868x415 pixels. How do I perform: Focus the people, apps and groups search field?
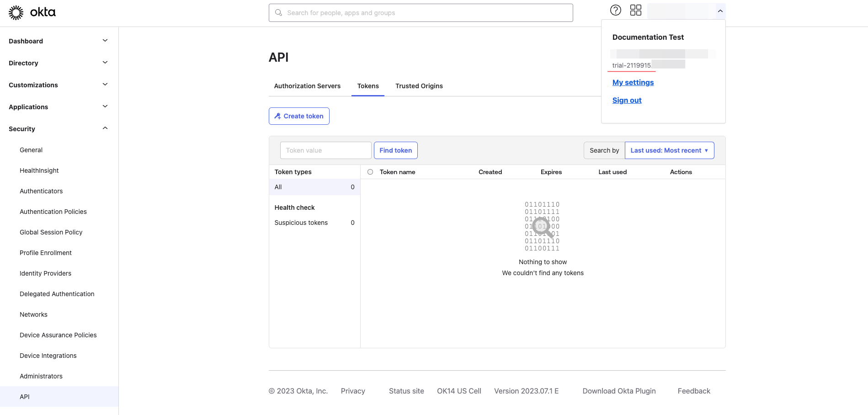pyautogui.click(x=421, y=13)
